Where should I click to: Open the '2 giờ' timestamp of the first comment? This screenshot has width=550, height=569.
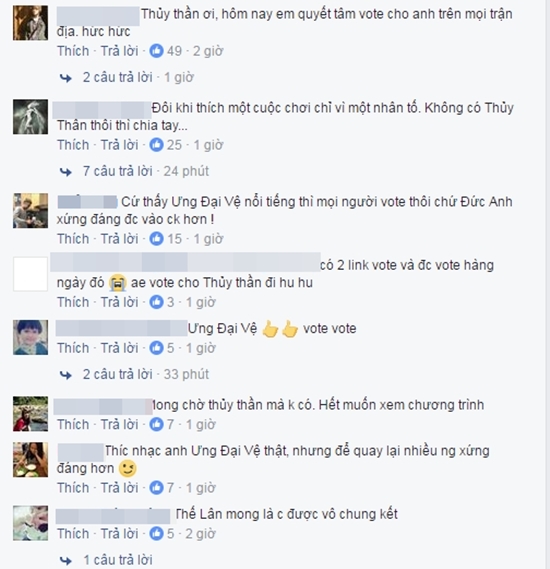(208, 51)
